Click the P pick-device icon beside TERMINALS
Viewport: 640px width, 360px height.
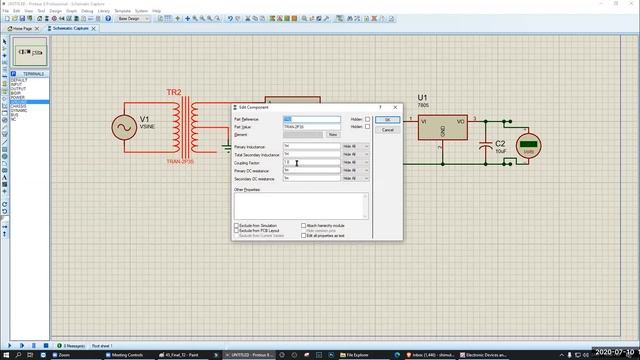pos(13,74)
